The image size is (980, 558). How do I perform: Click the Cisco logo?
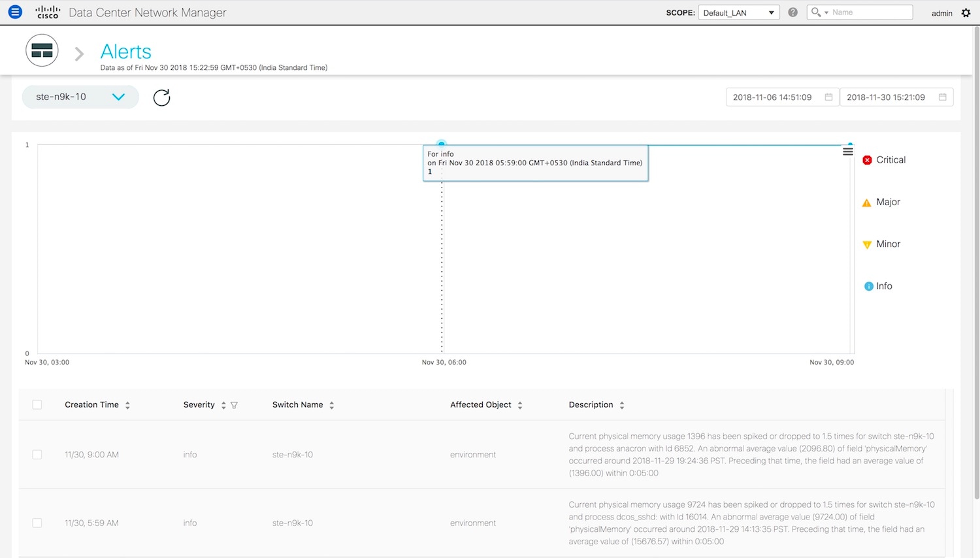coord(48,12)
